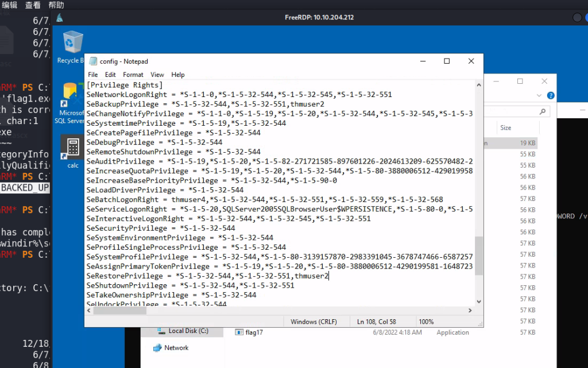Open the File menu in Notepad
Screen dimensions: 588x368
coord(92,75)
